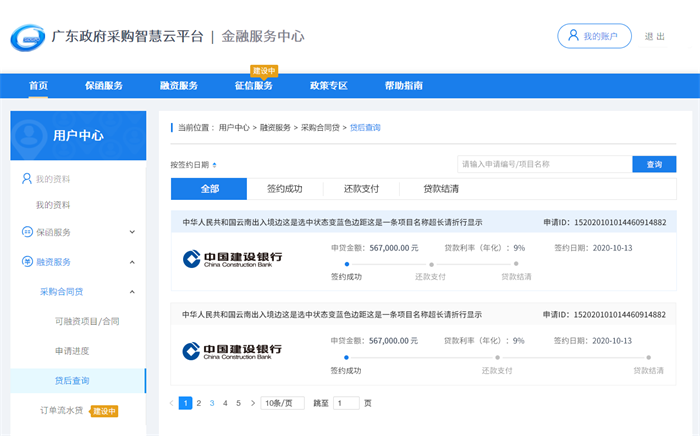Open 贷后查询 in sidebar
The image size is (700, 436).
[78, 381]
